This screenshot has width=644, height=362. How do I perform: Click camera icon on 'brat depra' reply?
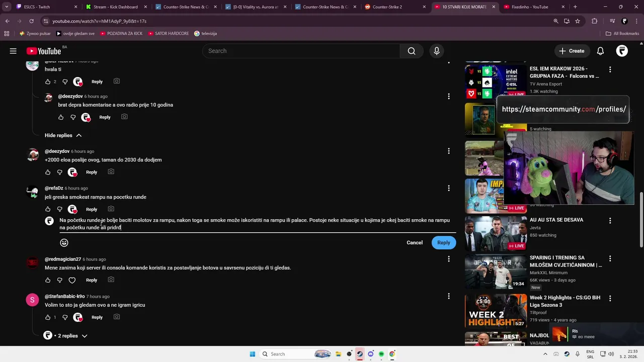click(124, 117)
